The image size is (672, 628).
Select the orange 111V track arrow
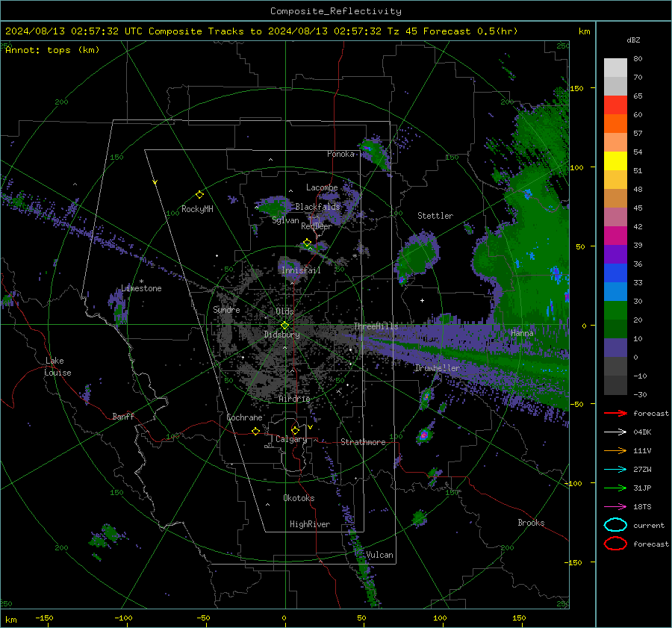pos(615,450)
